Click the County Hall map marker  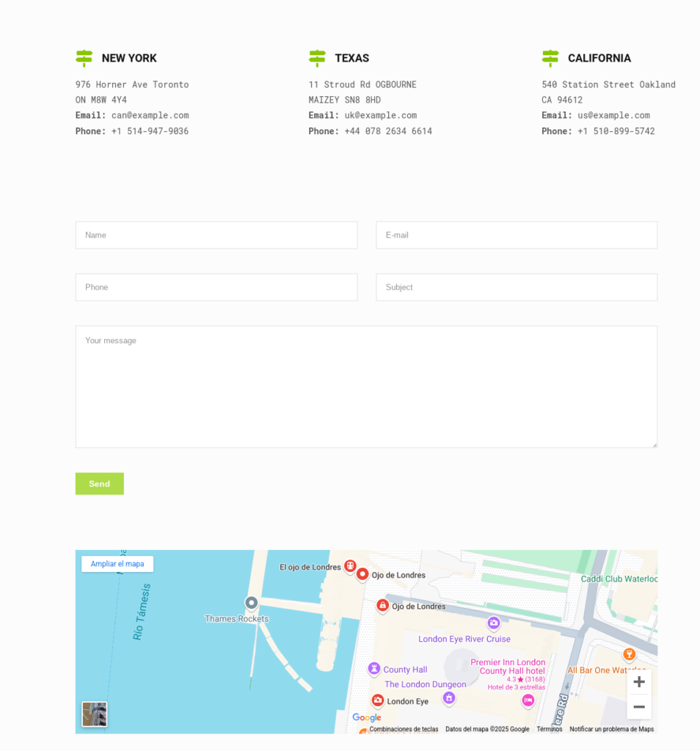pyautogui.click(x=373, y=669)
